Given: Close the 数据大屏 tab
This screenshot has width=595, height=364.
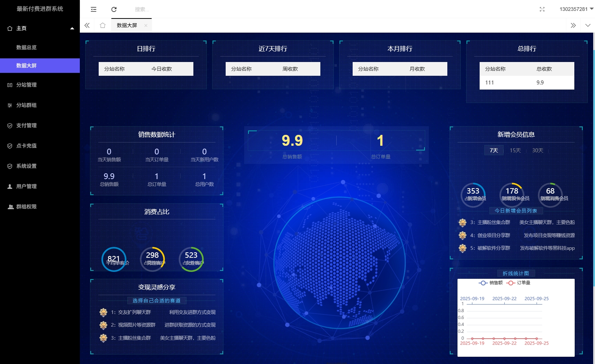Looking at the screenshot, I should 146,25.
